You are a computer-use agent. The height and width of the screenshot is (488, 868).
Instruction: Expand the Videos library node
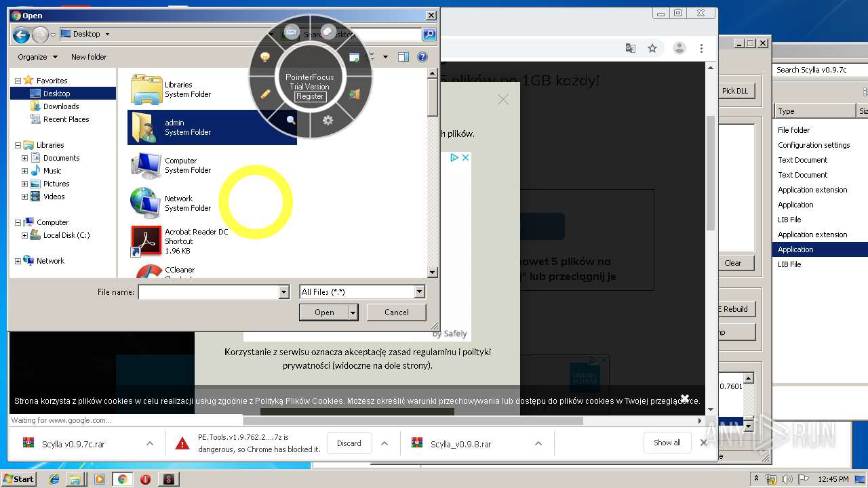pos(25,197)
